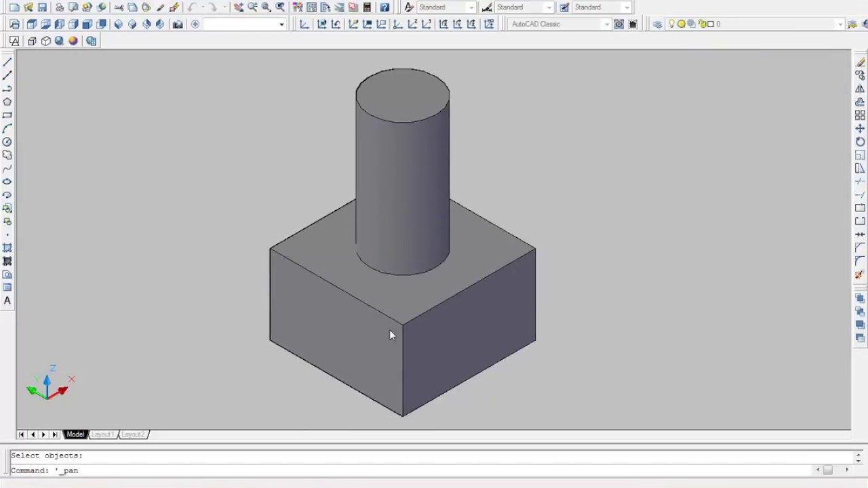This screenshot has width=868, height=488.
Task: Go to first layout tab arrow
Action: (x=22, y=434)
